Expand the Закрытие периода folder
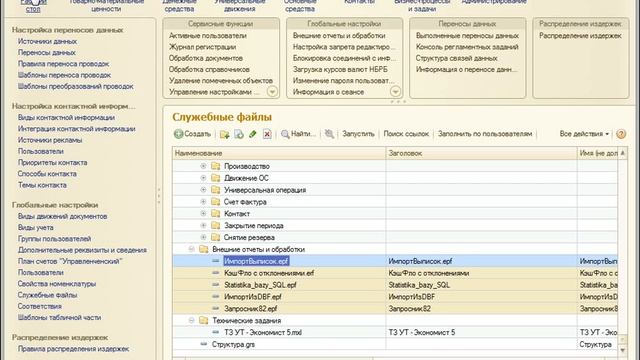This screenshot has width=640, height=360. pos(203,225)
